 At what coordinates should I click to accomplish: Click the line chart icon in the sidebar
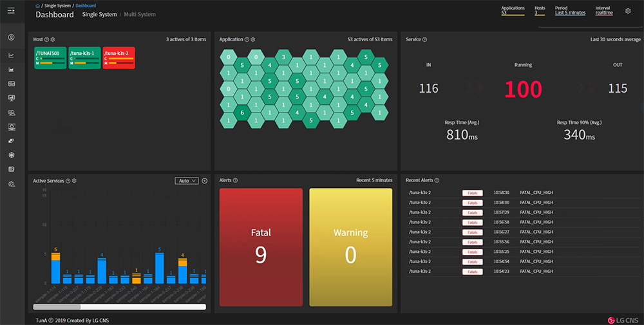coord(11,55)
